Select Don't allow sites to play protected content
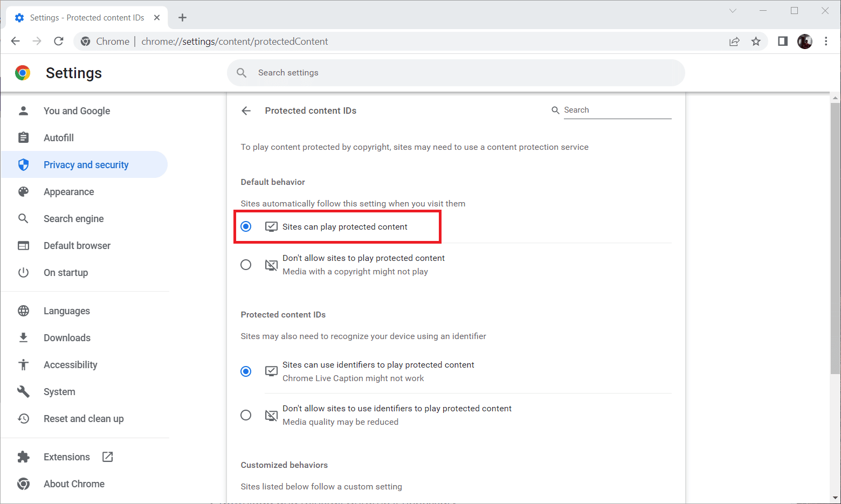Image resolution: width=841 pixels, height=504 pixels. pos(246,265)
